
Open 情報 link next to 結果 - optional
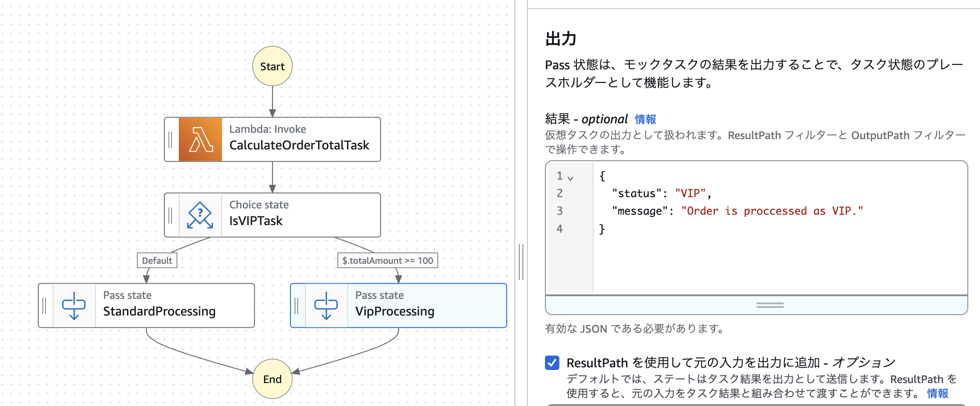pos(645,119)
